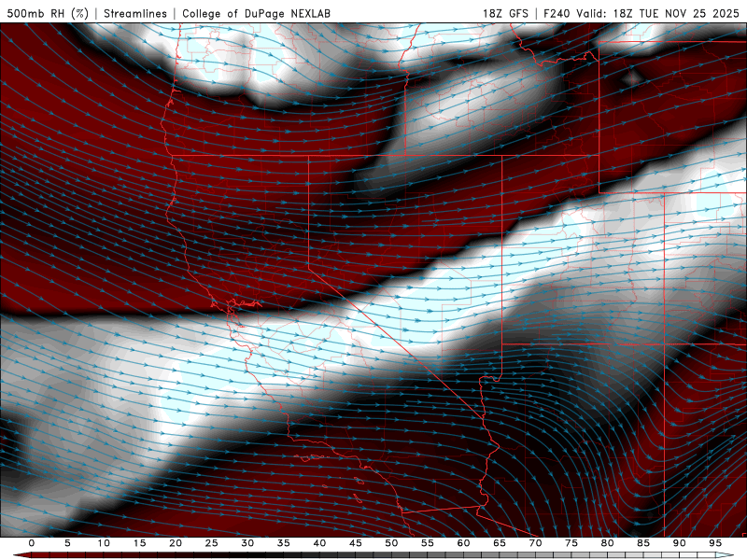Click the '65' label on the color scale

(500, 543)
